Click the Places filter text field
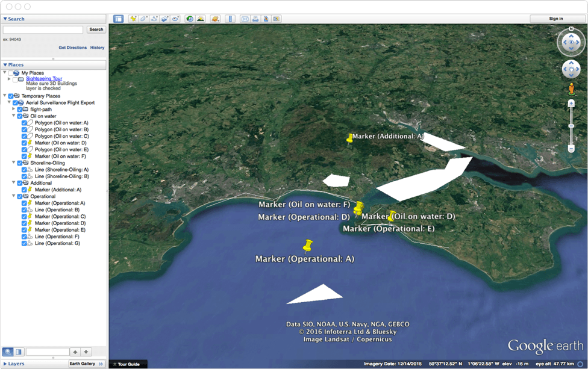 coord(48,352)
